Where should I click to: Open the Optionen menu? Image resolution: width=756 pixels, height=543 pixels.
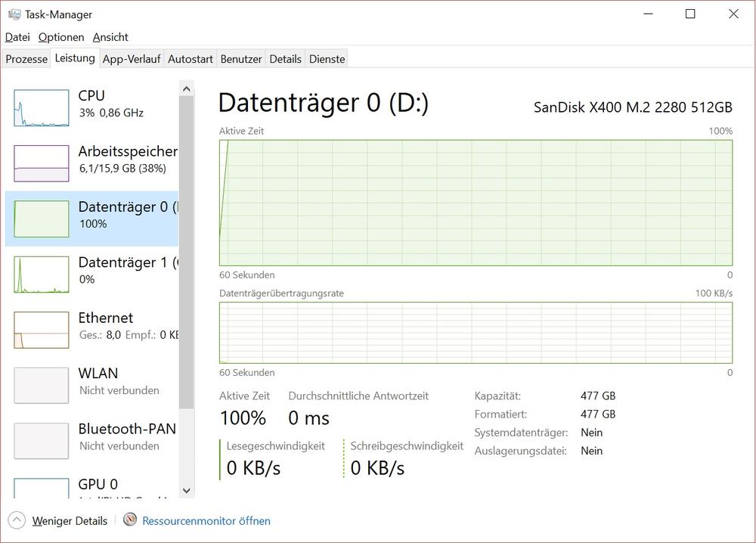[x=61, y=37]
